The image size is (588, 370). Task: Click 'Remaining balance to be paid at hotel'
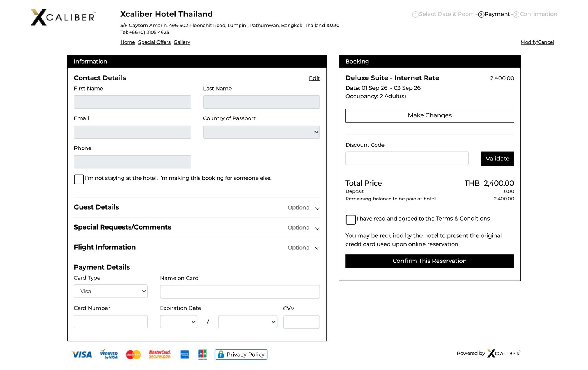tap(390, 199)
